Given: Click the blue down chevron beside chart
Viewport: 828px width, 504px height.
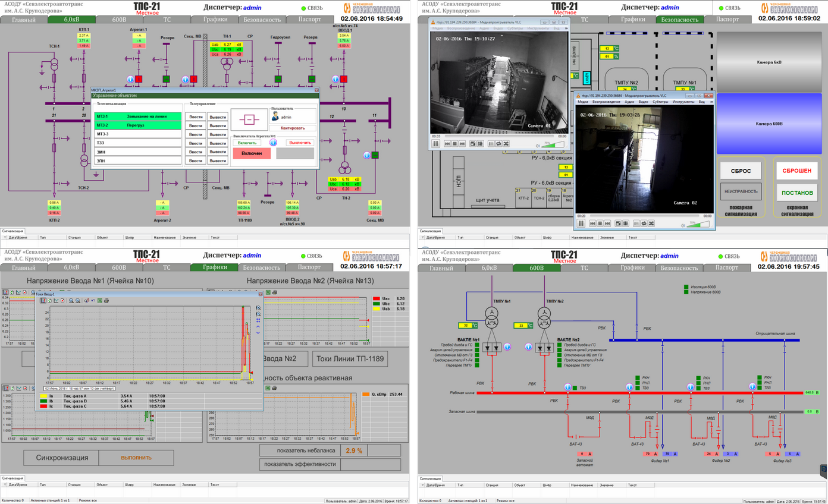Looking at the screenshot, I should (x=258, y=333).
